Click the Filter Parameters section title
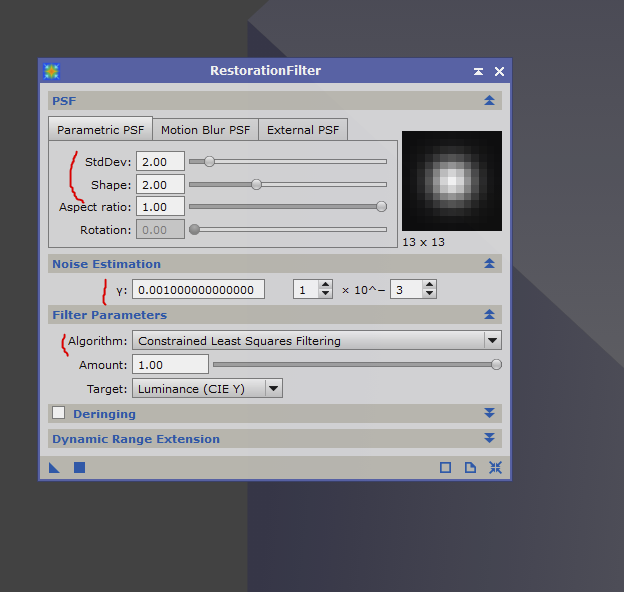 (x=109, y=315)
